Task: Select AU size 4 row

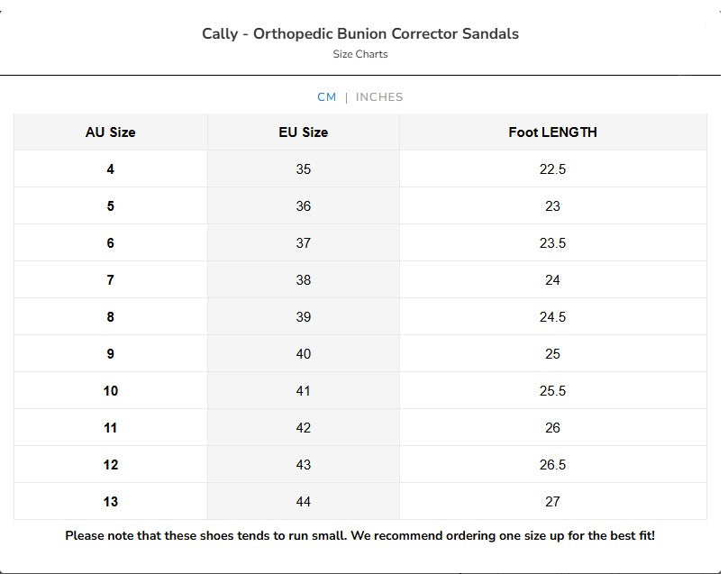Action: [109, 169]
